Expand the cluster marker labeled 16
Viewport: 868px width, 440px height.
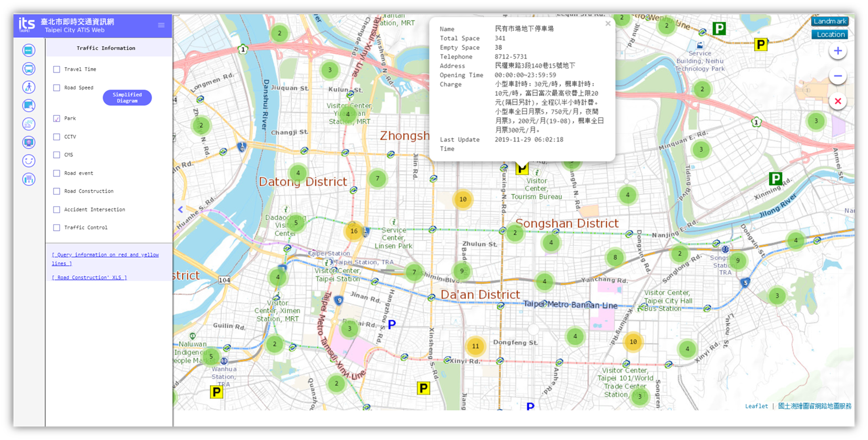[354, 231]
